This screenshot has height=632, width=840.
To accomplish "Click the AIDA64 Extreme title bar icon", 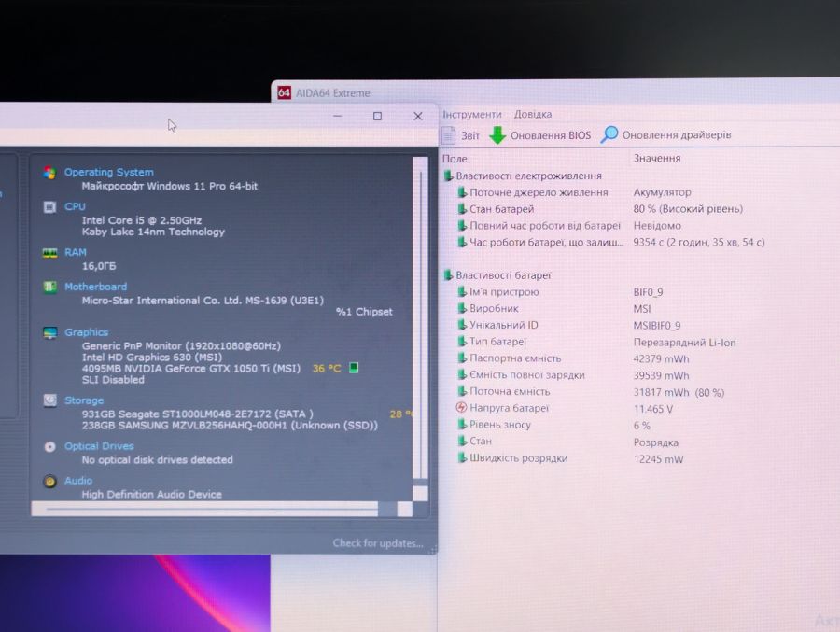I will [284, 92].
